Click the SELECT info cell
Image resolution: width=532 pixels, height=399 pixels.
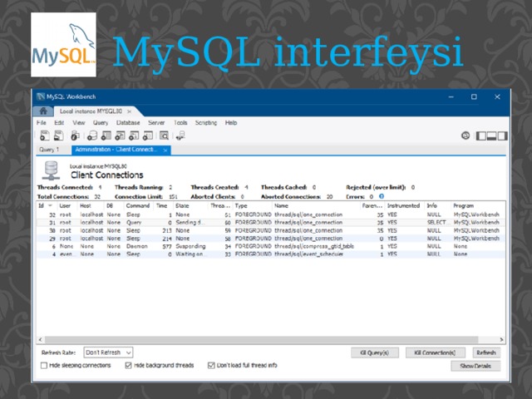(436, 223)
